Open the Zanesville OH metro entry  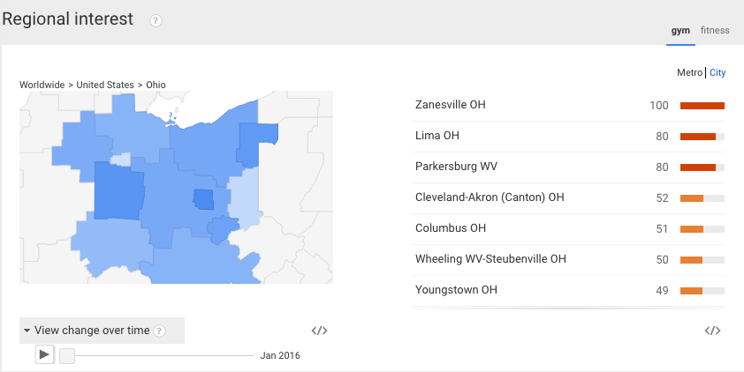(568, 105)
